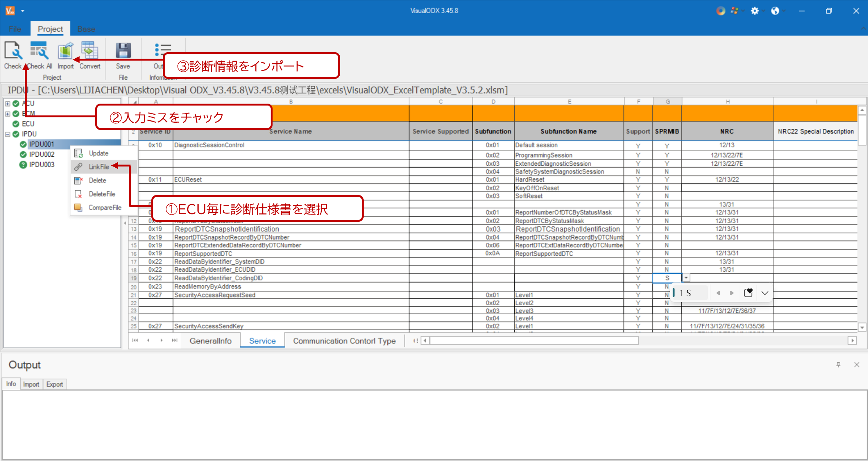Image resolution: width=868 pixels, height=461 pixels.
Task: Open the File ribbon tab
Action: tap(15, 29)
